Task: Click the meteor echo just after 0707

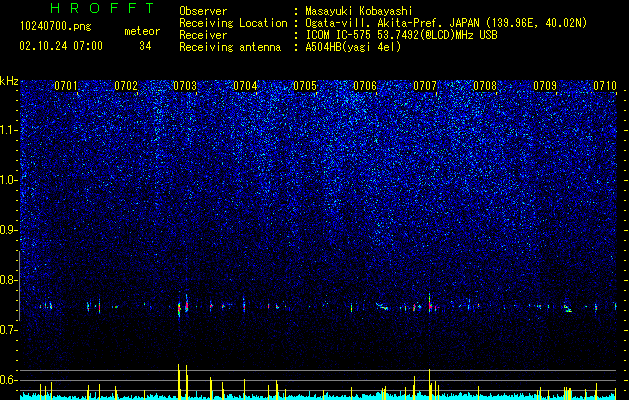Action: coord(430,305)
